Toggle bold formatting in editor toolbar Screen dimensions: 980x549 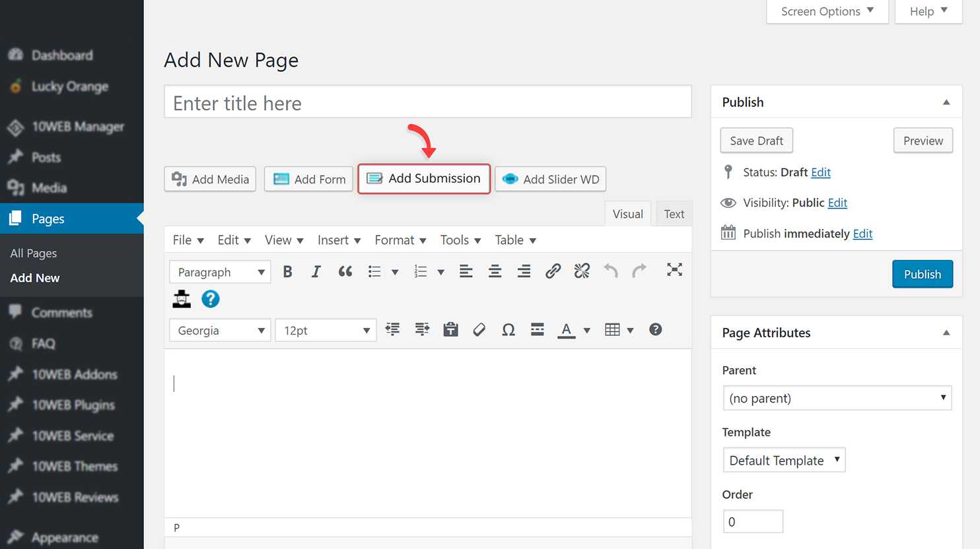(287, 271)
